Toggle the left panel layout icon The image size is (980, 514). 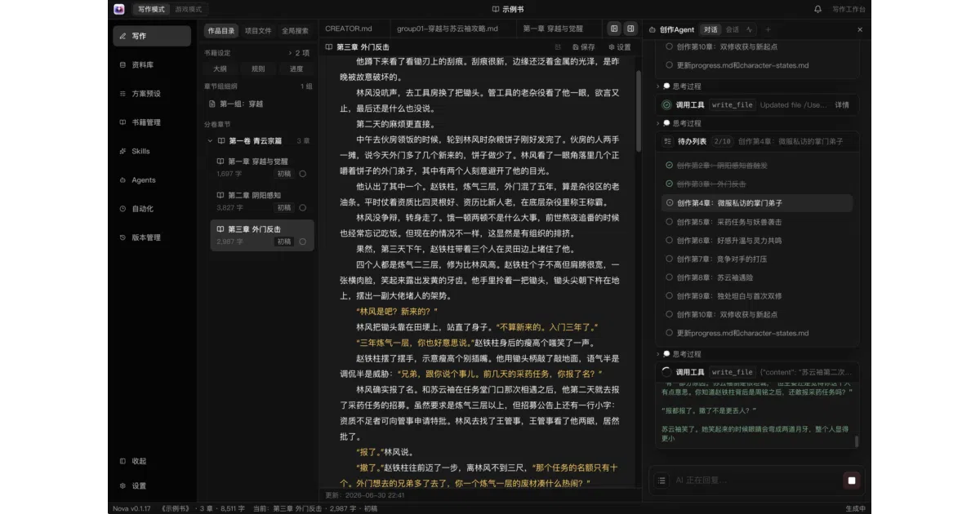pyautogui.click(x=615, y=29)
